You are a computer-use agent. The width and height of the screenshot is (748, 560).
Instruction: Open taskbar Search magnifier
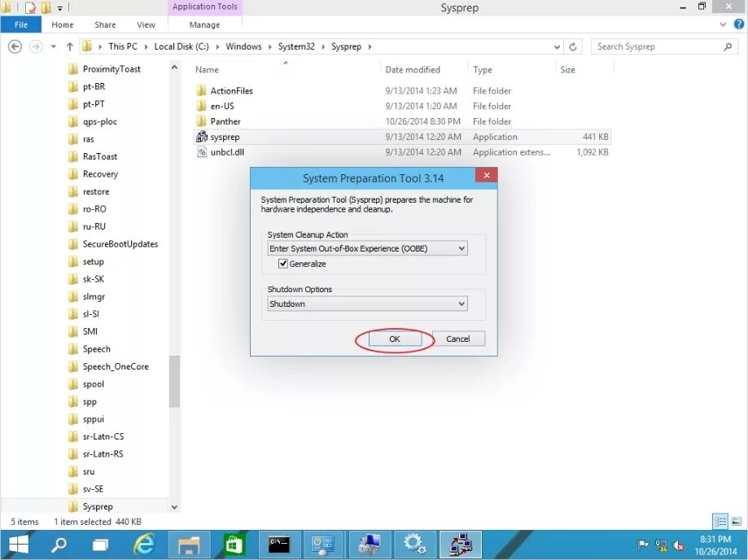[x=59, y=545]
